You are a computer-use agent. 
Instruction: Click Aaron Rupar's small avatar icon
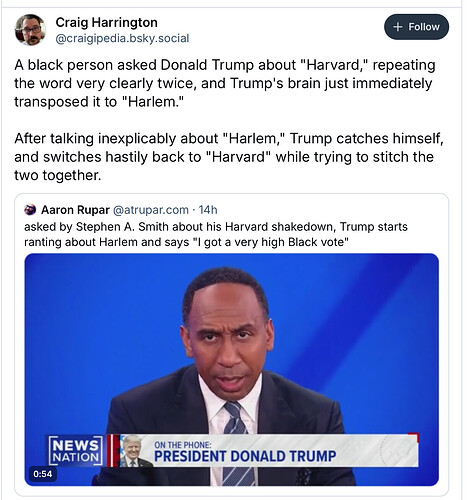(30, 210)
